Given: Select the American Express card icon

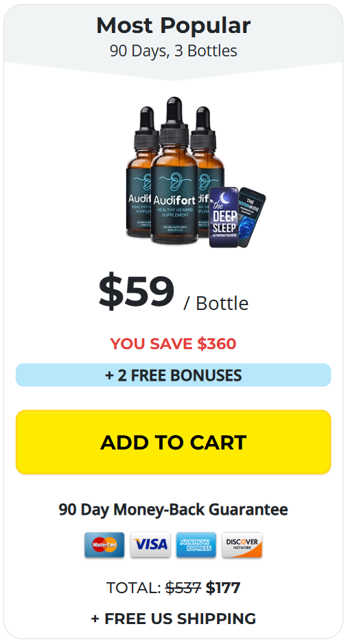Looking at the screenshot, I should [x=196, y=545].
